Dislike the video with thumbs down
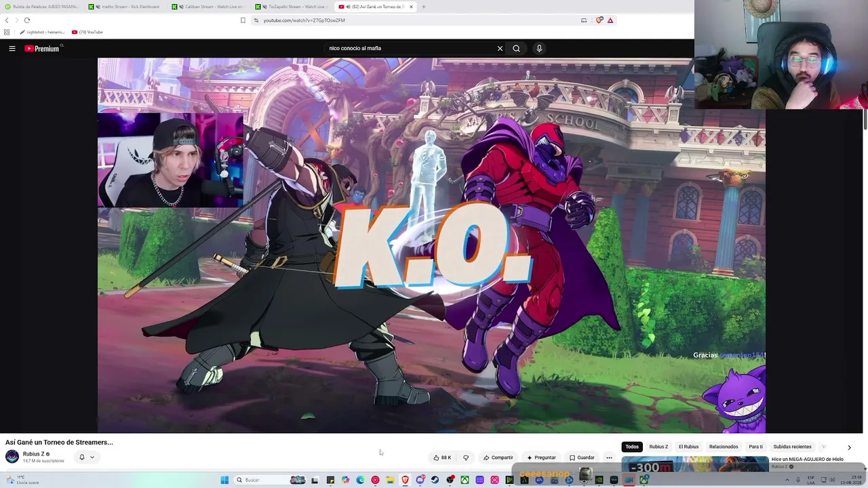868x488 pixels. [x=466, y=457]
